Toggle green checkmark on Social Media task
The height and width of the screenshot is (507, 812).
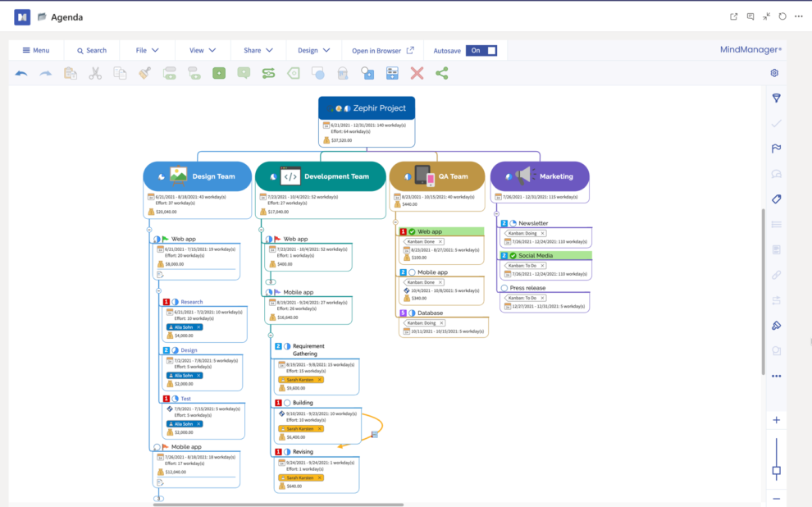(x=513, y=256)
